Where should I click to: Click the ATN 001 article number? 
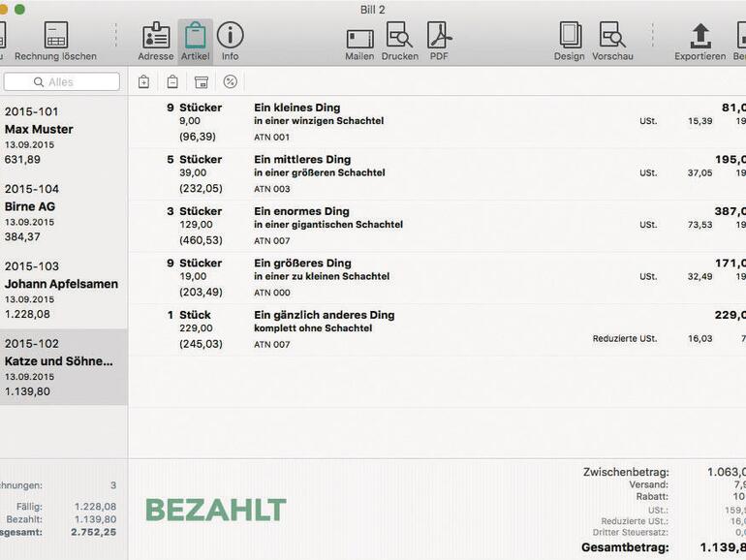tap(271, 137)
